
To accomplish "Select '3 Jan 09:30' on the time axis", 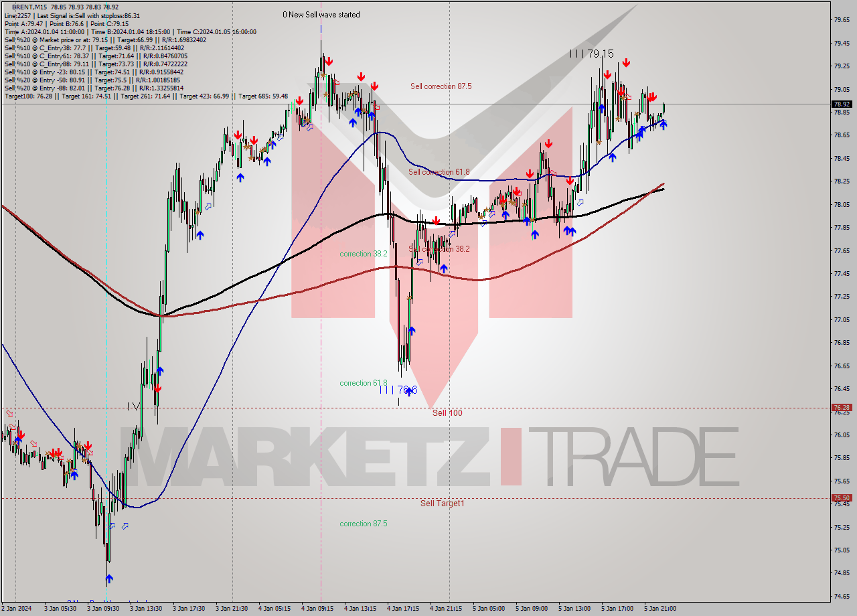I will tap(102, 609).
